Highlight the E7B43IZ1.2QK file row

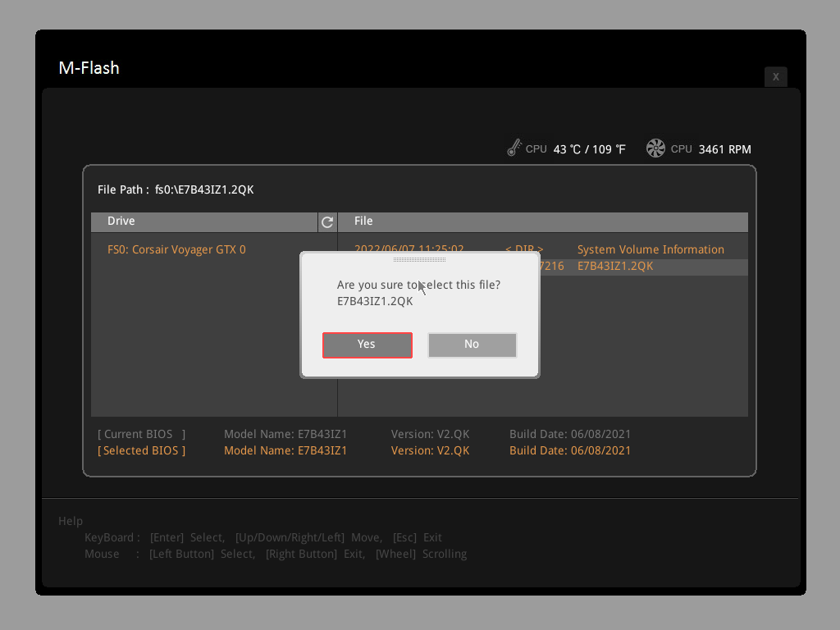click(x=615, y=266)
